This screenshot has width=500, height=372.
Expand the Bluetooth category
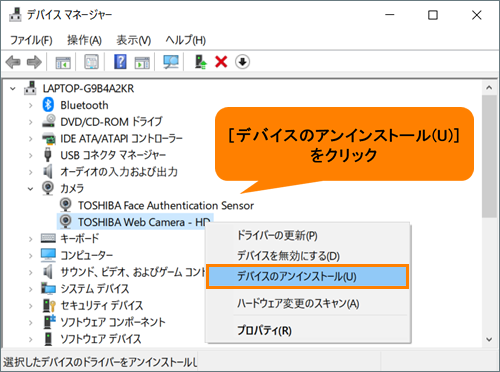pyautogui.click(x=31, y=105)
